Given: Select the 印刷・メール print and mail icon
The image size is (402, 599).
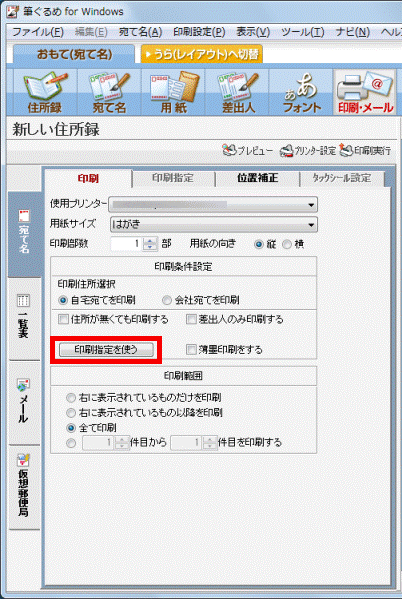Looking at the screenshot, I should point(365,92).
